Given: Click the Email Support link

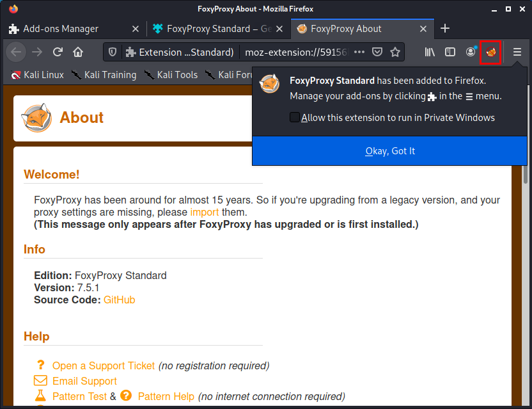Looking at the screenshot, I should pyautogui.click(x=84, y=381).
